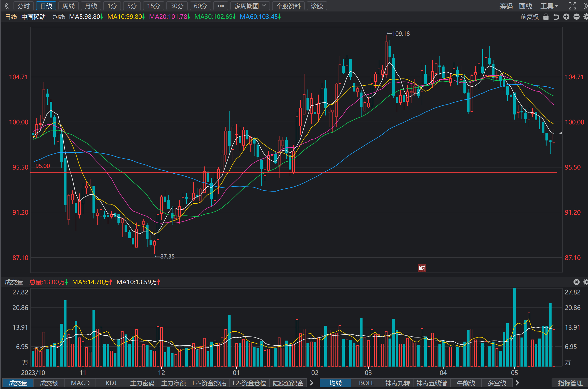Viewport: 588px width, 389px height.
Task: Select KDJ indicator tab
Action: point(111,383)
